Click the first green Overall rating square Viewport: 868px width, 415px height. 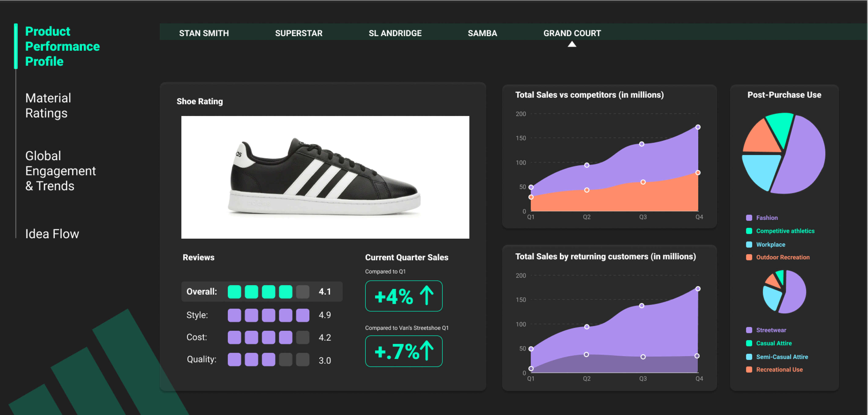pos(234,292)
